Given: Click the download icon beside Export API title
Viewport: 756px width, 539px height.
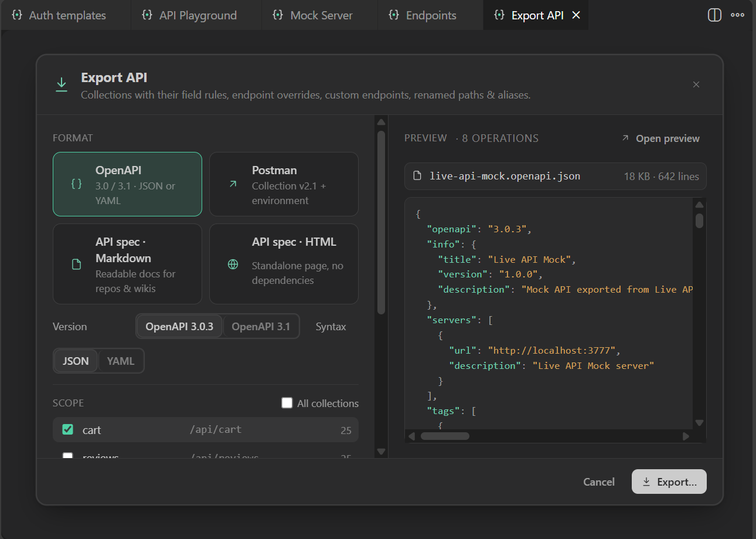Looking at the screenshot, I should coord(62,84).
